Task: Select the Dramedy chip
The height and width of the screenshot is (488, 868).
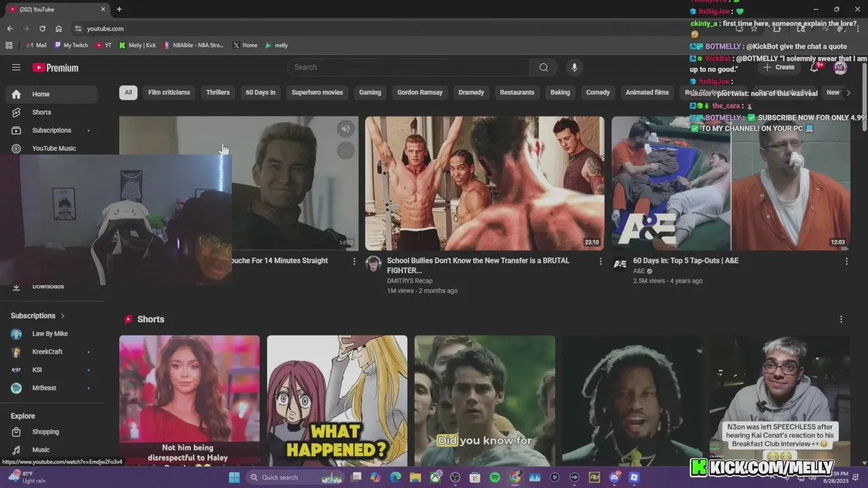Action: tap(471, 92)
